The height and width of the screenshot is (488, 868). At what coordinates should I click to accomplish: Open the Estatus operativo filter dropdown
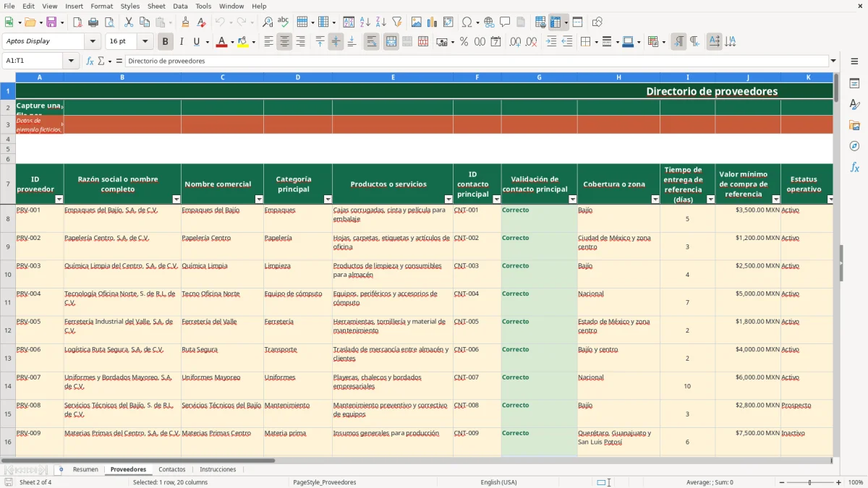[x=830, y=200]
